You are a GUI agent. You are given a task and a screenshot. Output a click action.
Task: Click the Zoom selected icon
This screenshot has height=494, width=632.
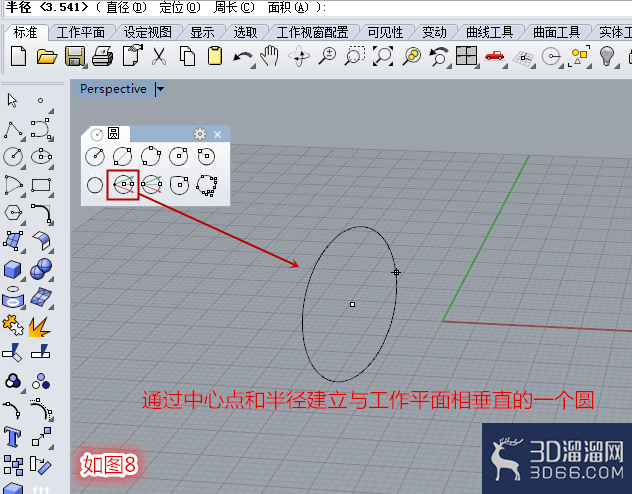pyautogui.click(x=412, y=56)
